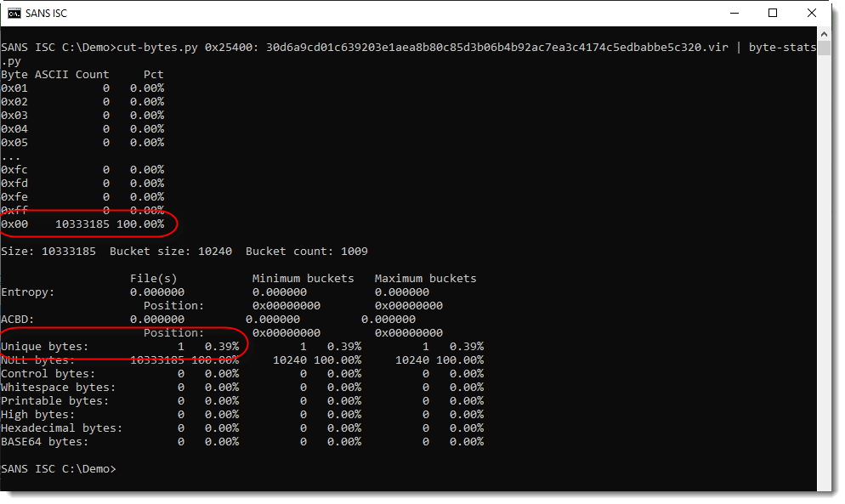This screenshot has width=845, height=504.
Task: Click the 0x03 byte row
Action: pos(82,115)
